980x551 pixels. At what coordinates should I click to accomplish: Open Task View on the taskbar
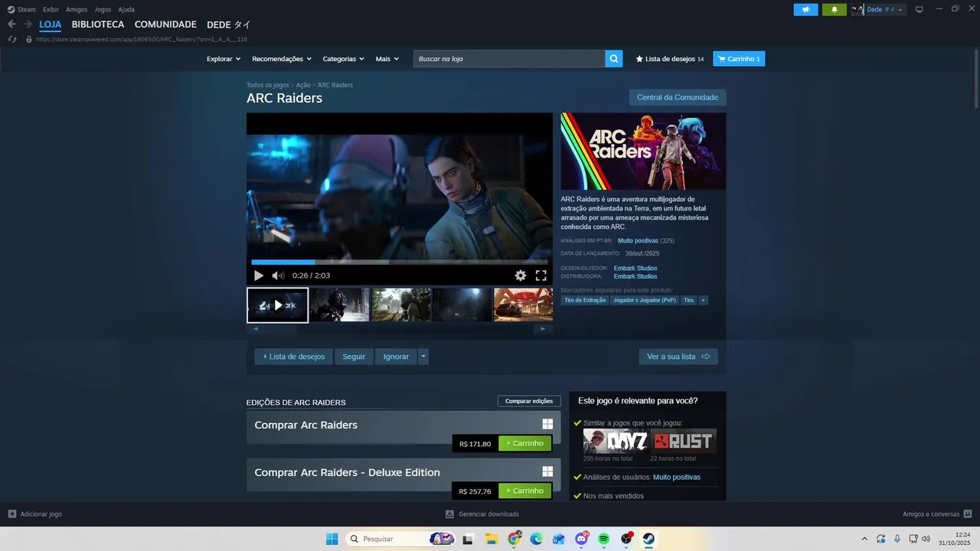(468, 539)
